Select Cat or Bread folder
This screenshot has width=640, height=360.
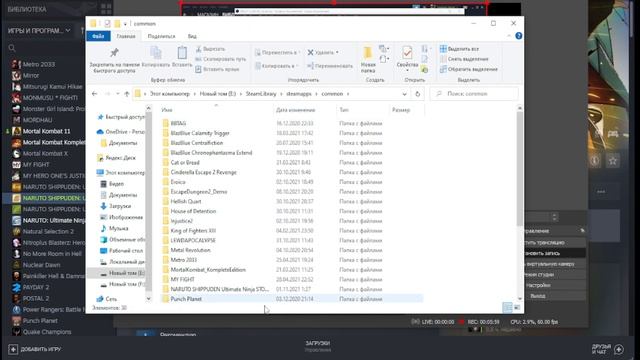click(x=181, y=162)
